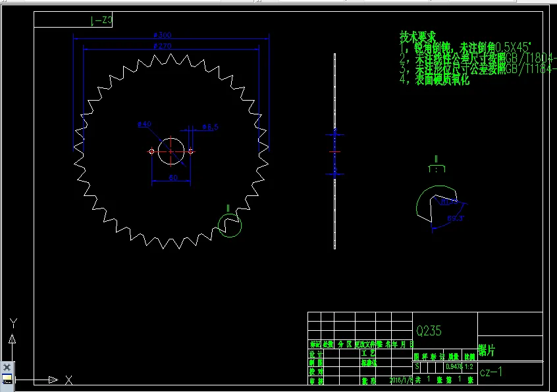Select the ø6.5 small hole dimension
Screen dimensions: 557x392
pos(210,127)
